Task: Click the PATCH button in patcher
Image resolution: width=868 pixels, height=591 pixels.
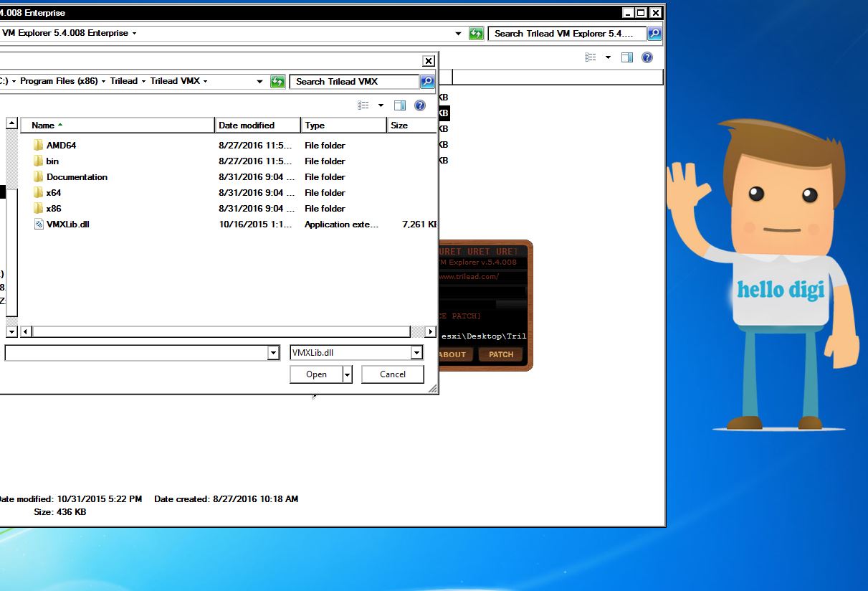Action: pos(501,354)
